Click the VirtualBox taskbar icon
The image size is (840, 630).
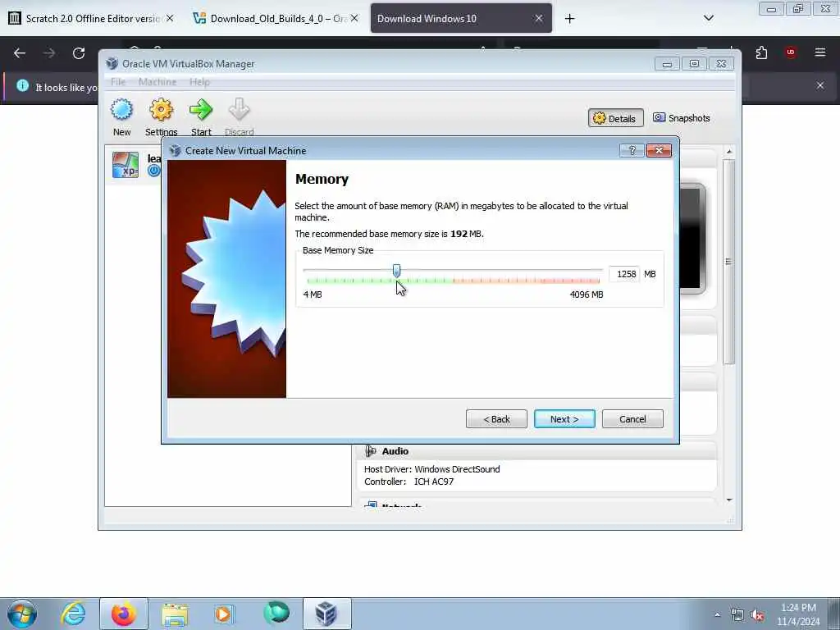point(326,614)
